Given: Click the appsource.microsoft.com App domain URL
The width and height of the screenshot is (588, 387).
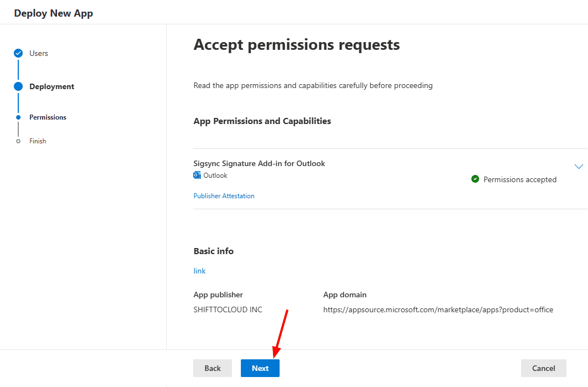Looking at the screenshot, I should tap(438, 309).
